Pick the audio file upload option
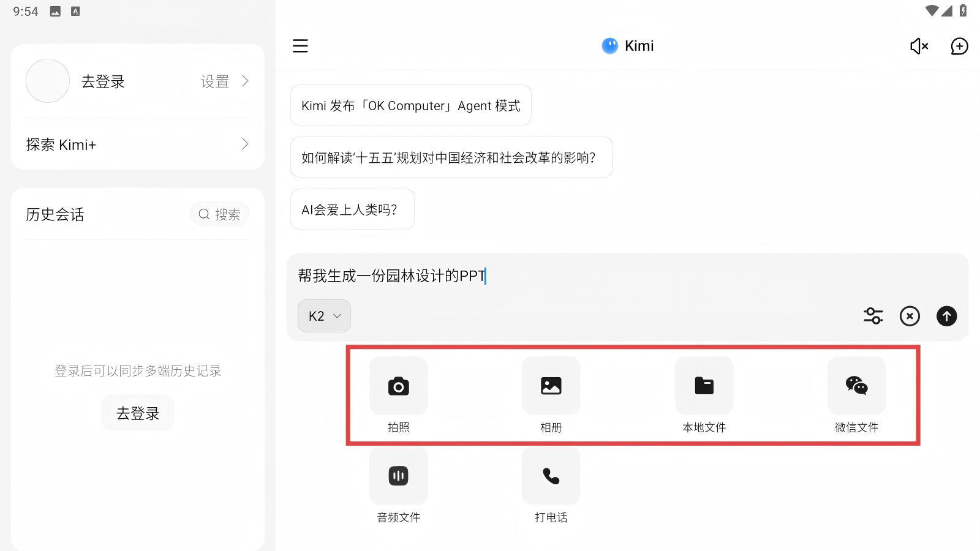The width and height of the screenshot is (980, 551). 398,476
